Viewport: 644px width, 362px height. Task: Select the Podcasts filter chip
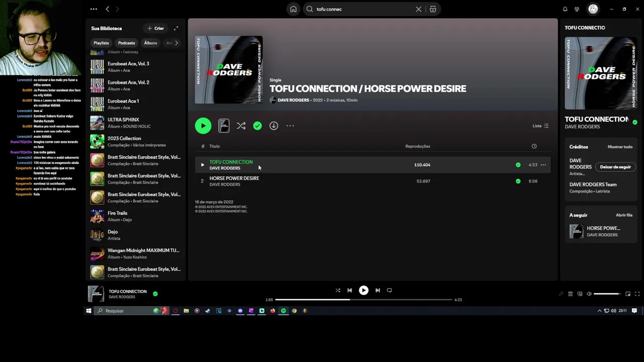click(x=126, y=43)
